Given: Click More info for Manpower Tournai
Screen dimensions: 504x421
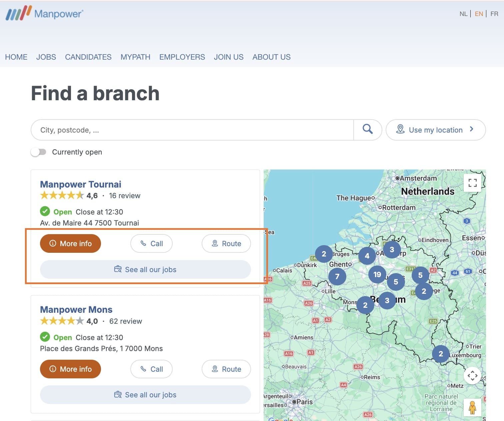Looking at the screenshot, I should pyautogui.click(x=70, y=243).
